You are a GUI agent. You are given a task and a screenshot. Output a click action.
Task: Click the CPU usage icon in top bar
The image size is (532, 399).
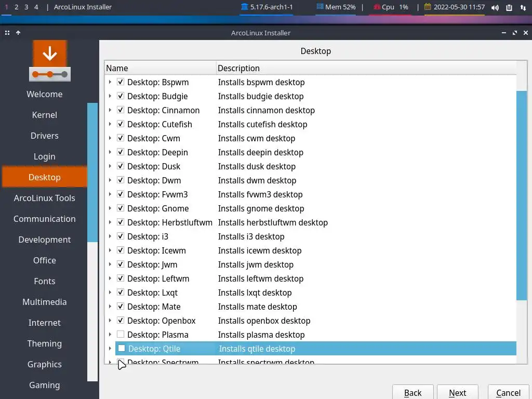tap(377, 7)
